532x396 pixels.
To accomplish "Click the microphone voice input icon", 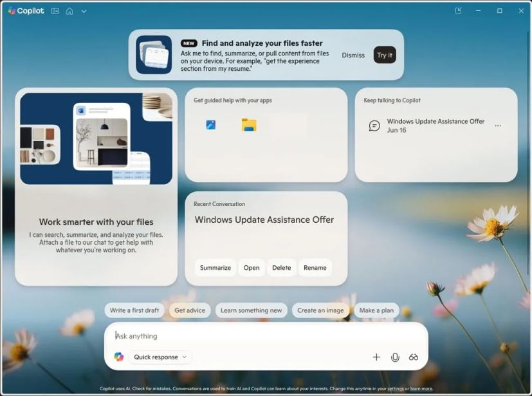I will [x=395, y=357].
